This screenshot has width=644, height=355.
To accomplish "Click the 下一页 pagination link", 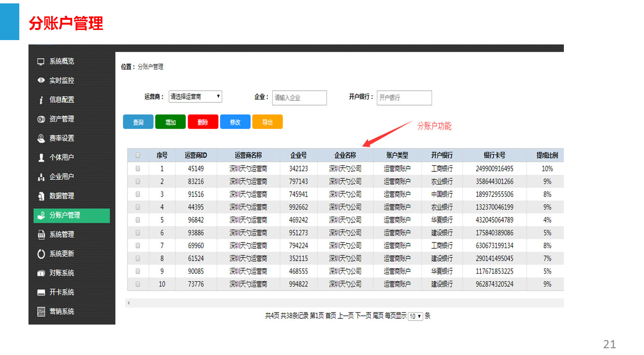I will click(363, 316).
